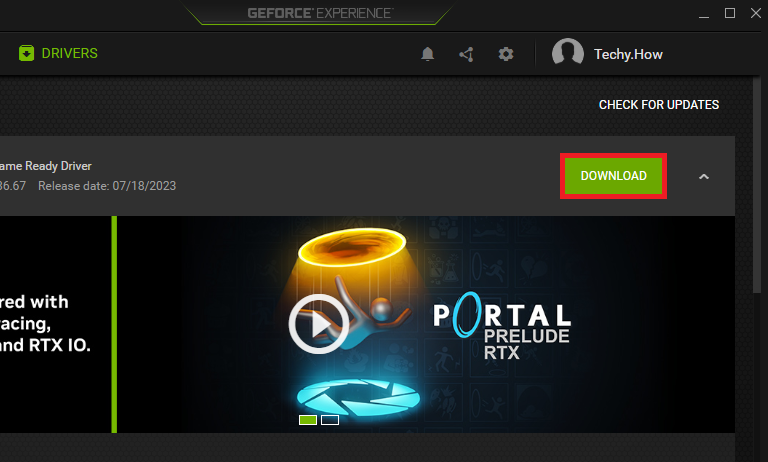Viewport: 768px width, 462px height.
Task: Maximize the GeForce Experience window
Action: point(730,13)
